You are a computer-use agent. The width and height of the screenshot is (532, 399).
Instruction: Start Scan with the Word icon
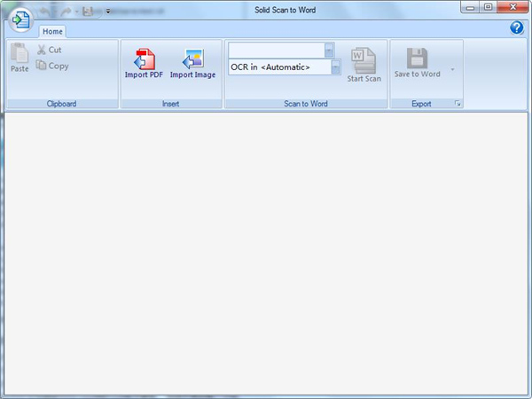point(364,65)
